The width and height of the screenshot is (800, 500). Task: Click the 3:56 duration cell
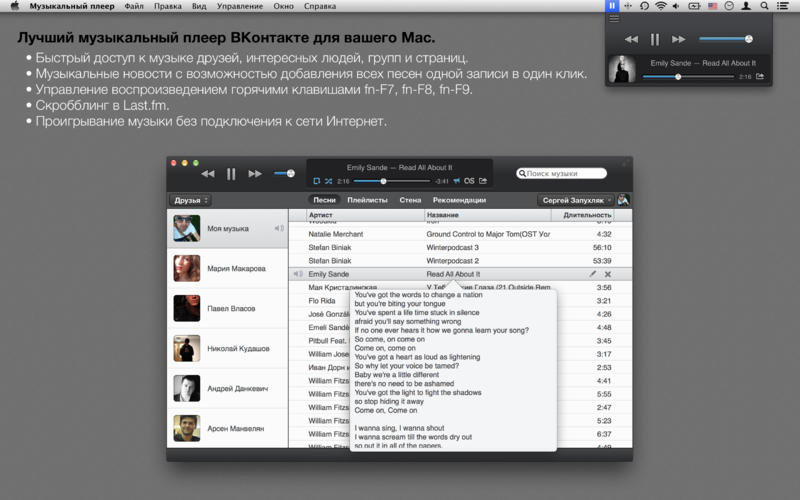click(x=604, y=287)
